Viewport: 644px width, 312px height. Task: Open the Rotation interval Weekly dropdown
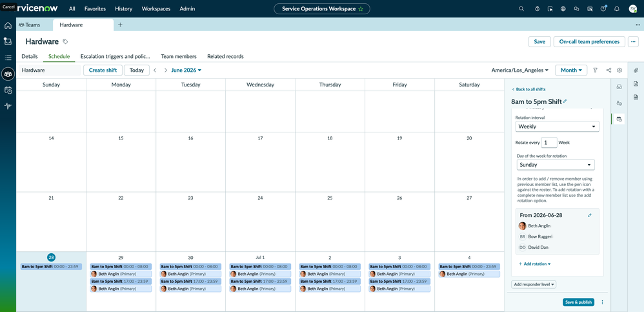pyautogui.click(x=557, y=127)
